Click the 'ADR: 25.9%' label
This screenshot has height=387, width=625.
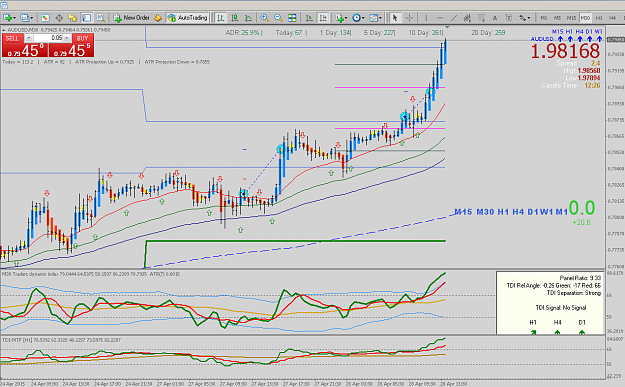pyautogui.click(x=242, y=33)
